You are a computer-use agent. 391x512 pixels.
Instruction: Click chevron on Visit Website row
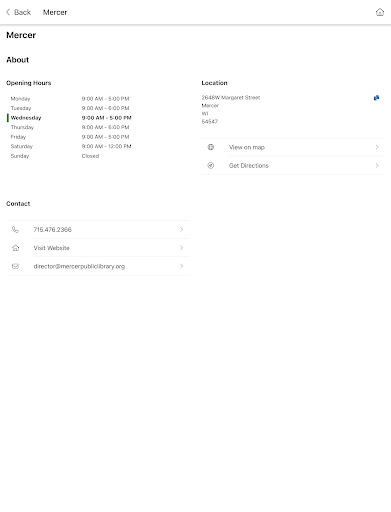[x=182, y=248]
